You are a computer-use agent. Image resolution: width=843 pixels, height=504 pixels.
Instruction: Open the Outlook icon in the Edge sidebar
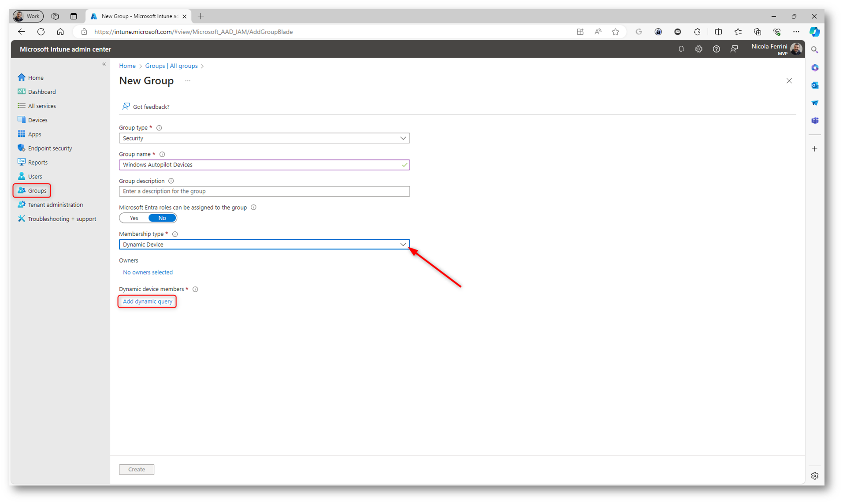[x=815, y=85]
